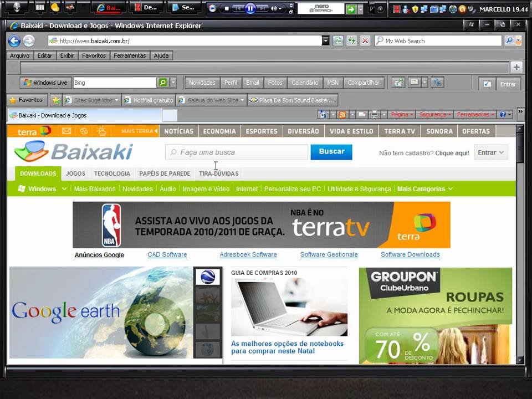The image size is (532, 399).
Task: Click the Windows Live Entrar button
Action: point(508,84)
